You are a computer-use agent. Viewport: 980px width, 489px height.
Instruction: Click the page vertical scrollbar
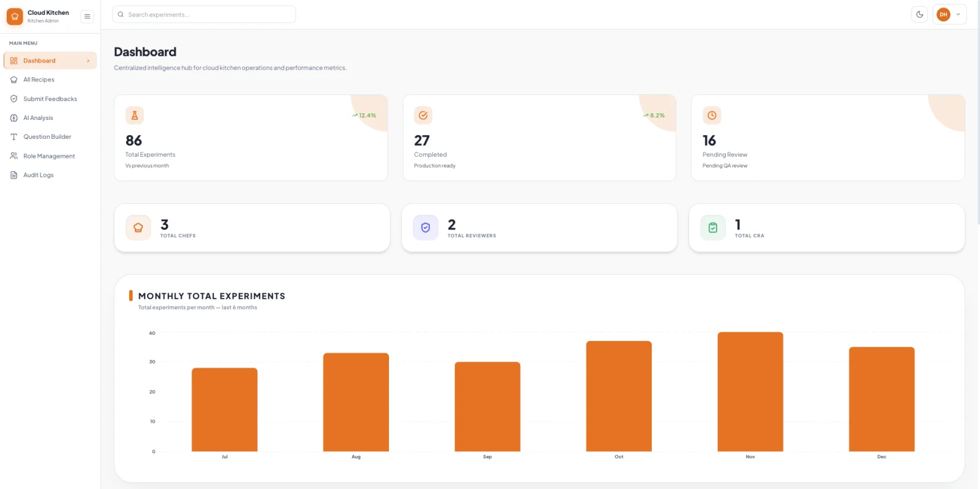click(978, 113)
